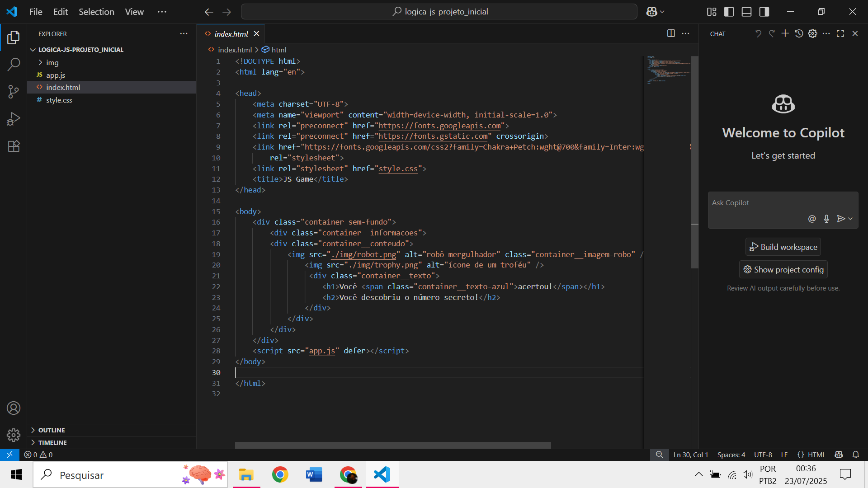
Task: Click the Ask Copilot input field
Action: [783, 203]
